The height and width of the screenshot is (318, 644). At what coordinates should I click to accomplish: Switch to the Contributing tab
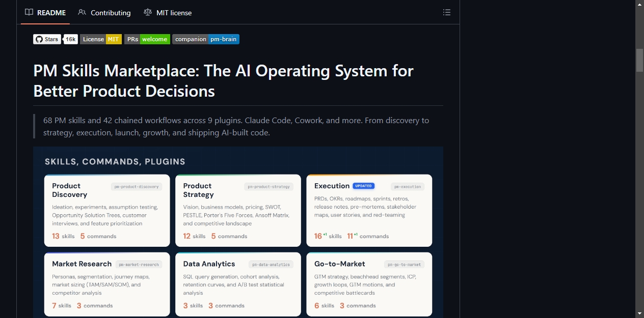[104, 12]
